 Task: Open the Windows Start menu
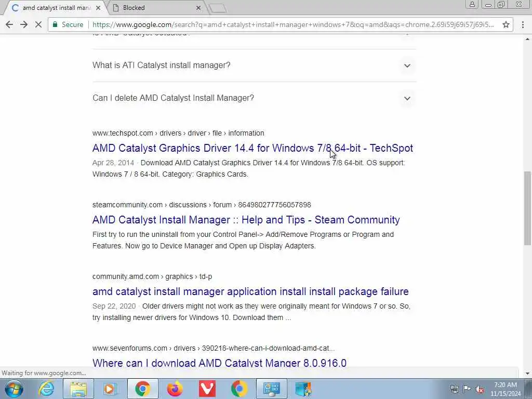coord(13,389)
